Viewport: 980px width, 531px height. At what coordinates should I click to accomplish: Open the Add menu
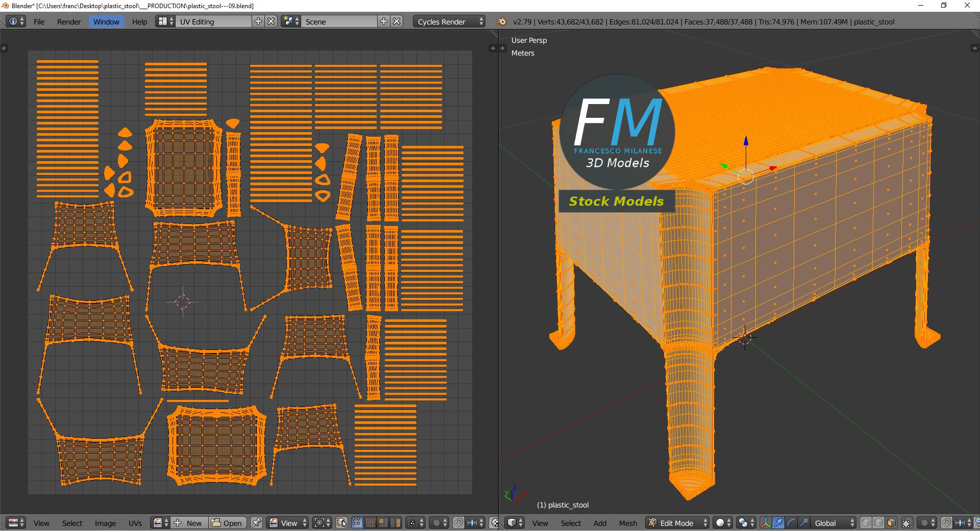tap(600, 523)
